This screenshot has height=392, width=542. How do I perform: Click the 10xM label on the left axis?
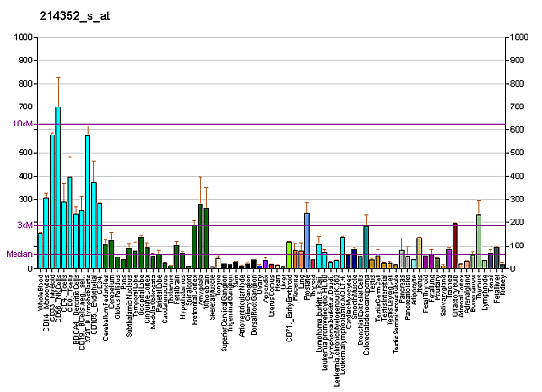coord(23,124)
